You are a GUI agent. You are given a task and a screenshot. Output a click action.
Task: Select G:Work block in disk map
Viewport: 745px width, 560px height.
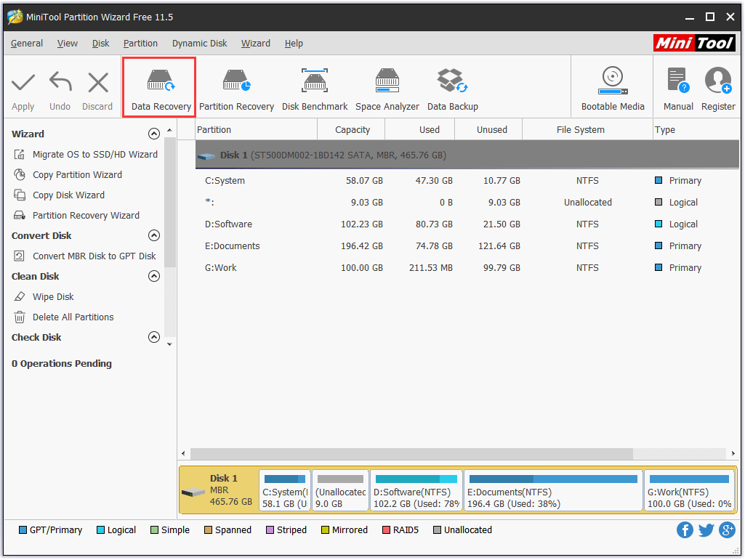[689, 491]
